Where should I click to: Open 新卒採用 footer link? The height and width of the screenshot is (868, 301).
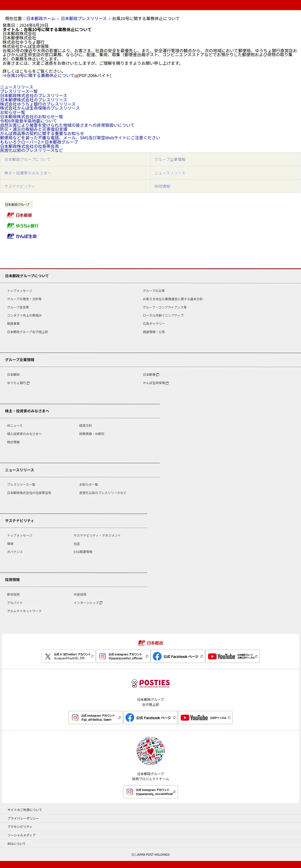pyautogui.click(x=14, y=594)
